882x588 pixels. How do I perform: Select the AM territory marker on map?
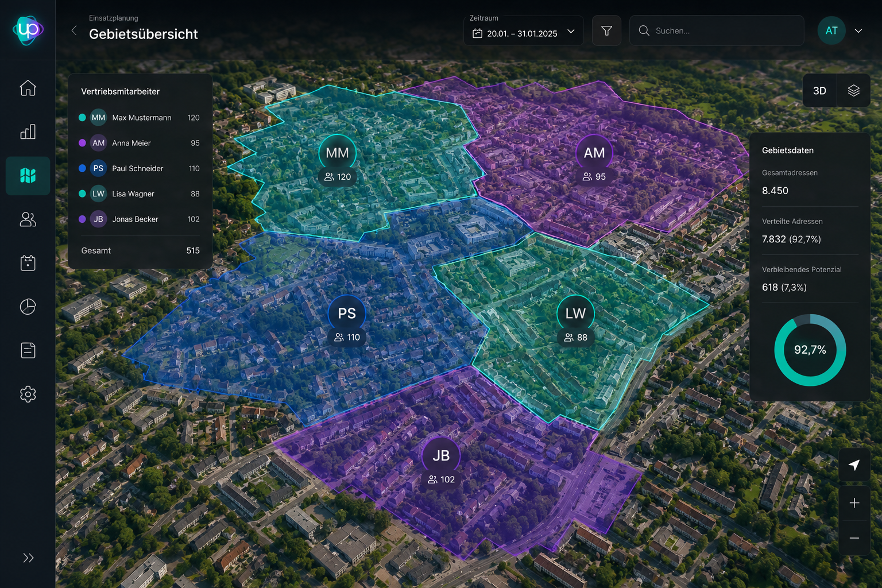point(594,153)
